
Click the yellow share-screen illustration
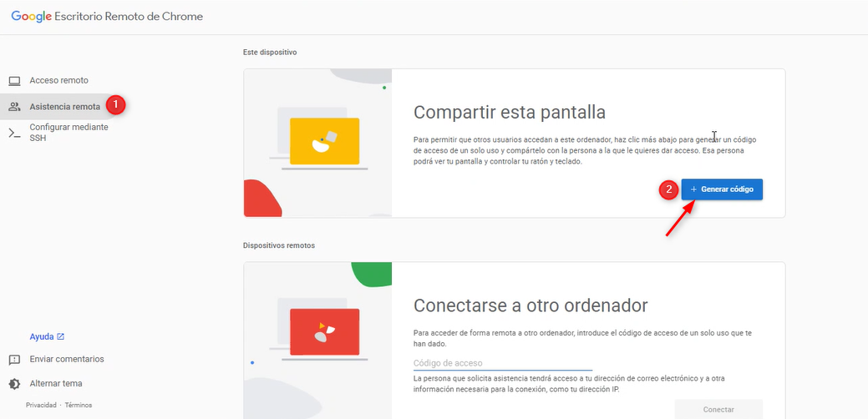[324, 142]
